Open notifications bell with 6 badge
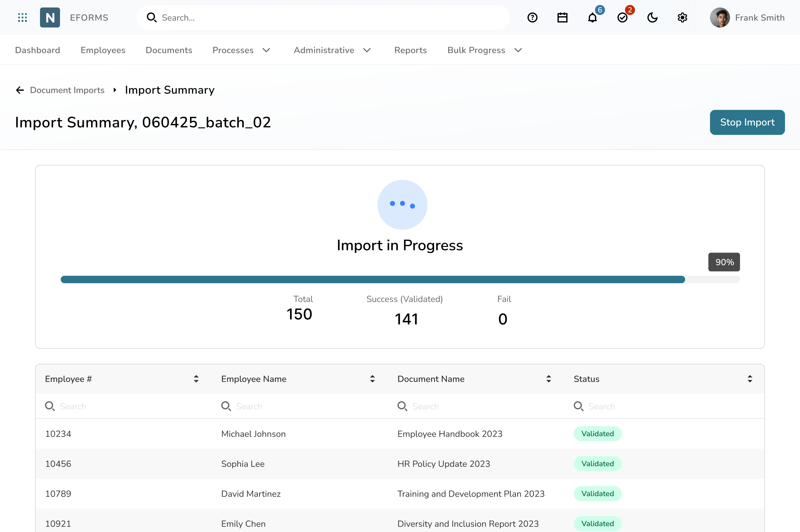800x532 pixels. point(592,18)
